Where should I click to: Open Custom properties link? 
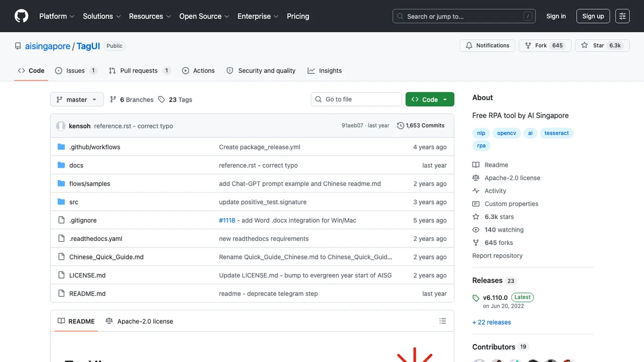(x=506, y=204)
